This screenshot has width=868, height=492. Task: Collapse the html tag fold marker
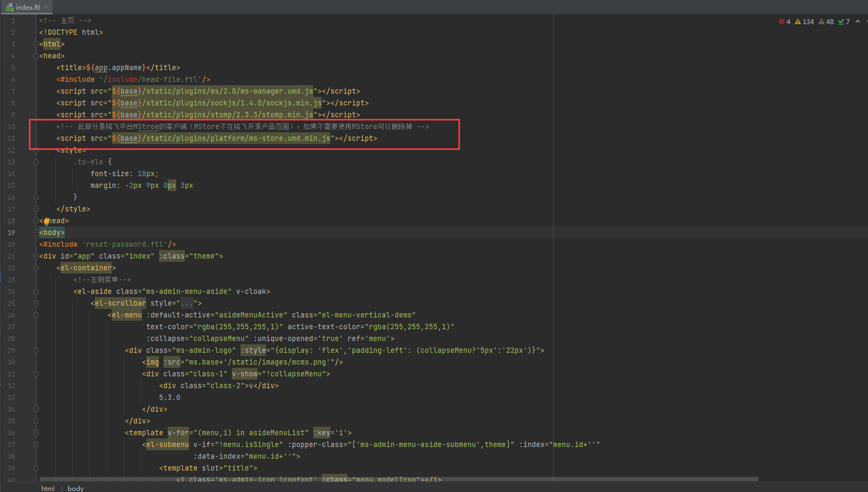pos(36,44)
